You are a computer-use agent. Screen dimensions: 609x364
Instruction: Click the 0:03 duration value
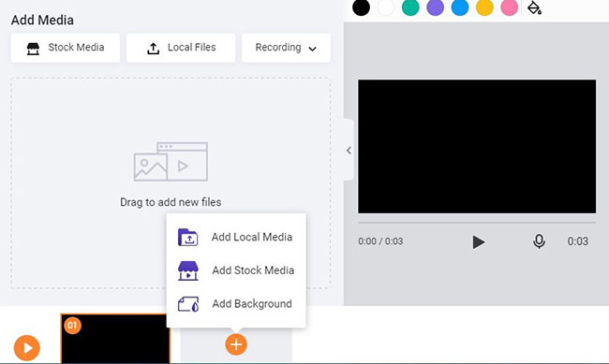[577, 241]
